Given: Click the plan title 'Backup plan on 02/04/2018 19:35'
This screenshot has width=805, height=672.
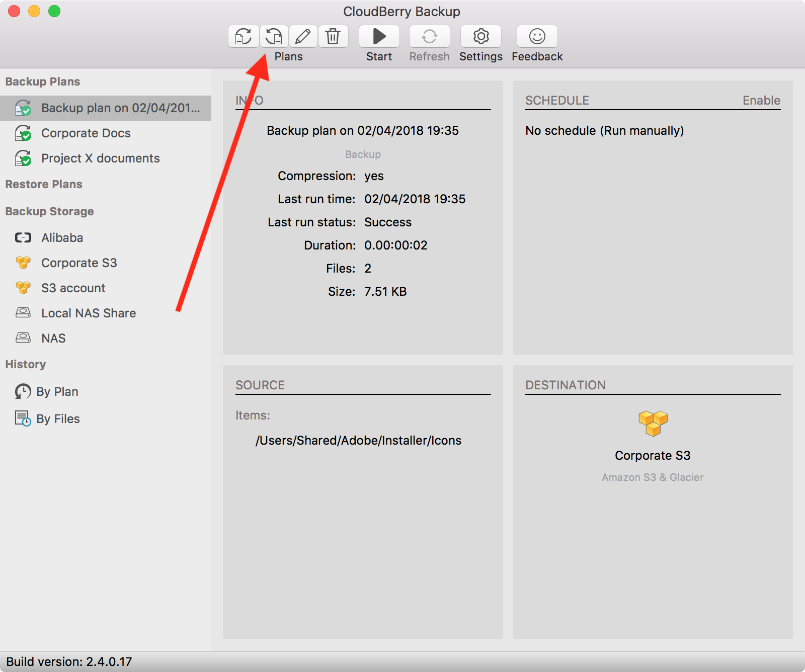Looking at the screenshot, I should click(363, 131).
